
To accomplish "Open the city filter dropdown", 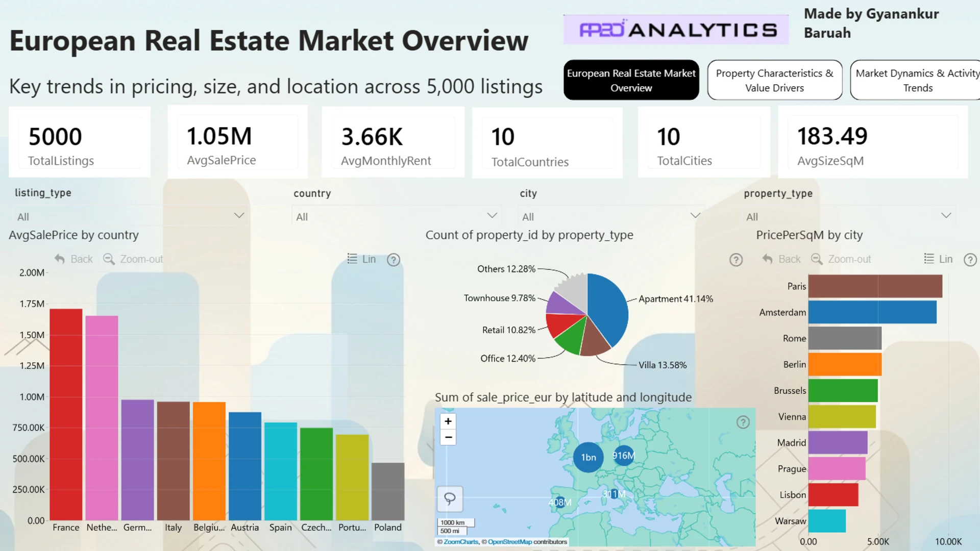I will point(695,215).
